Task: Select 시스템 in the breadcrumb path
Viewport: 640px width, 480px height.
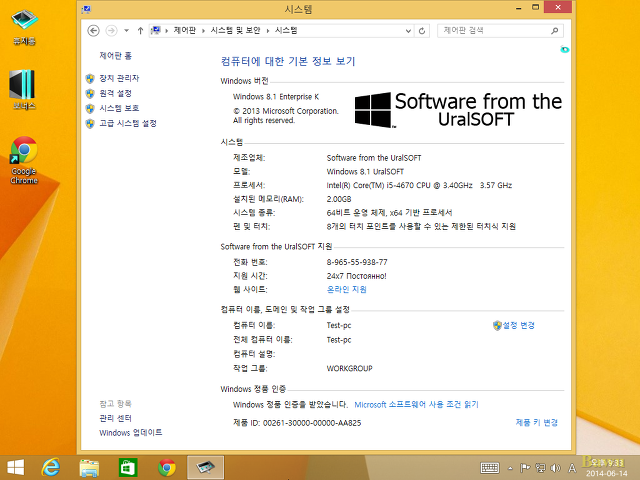Action: pyautogui.click(x=286, y=31)
